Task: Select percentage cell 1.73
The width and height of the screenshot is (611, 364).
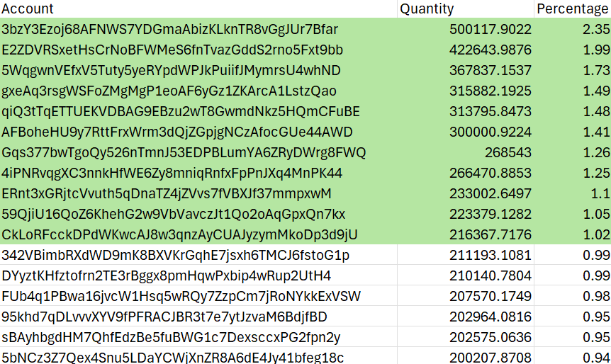Action: click(x=573, y=71)
